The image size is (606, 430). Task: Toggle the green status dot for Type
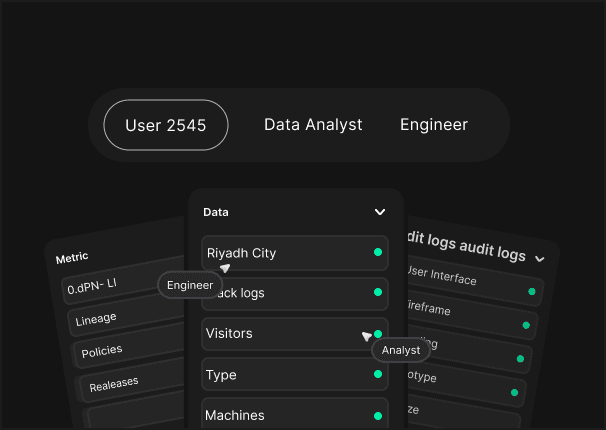point(377,374)
